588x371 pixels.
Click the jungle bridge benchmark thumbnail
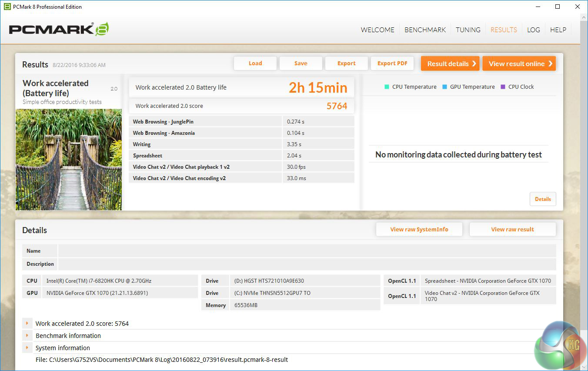[x=69, y=159]
